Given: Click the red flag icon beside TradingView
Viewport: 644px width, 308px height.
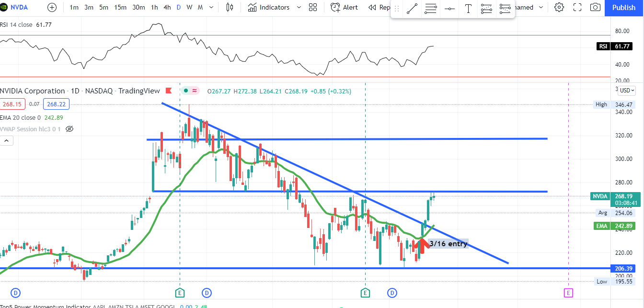Looking at the screenshot, I should [168, 91].
